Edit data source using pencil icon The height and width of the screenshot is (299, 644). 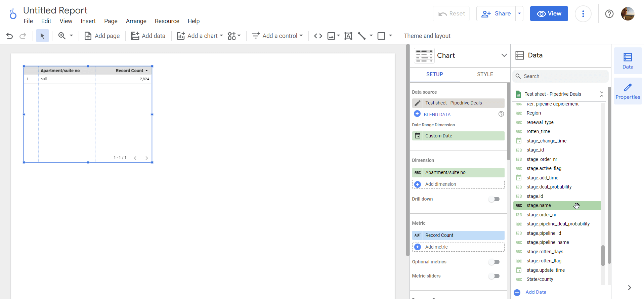(418, 103)
